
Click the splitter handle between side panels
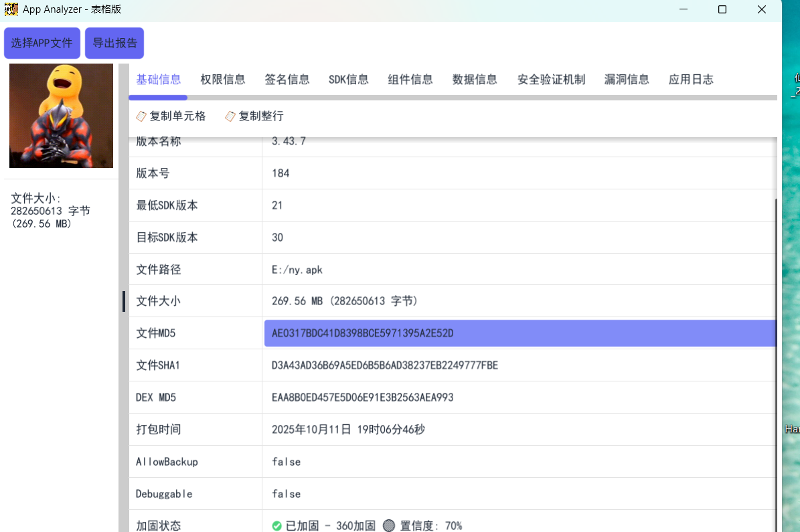coord(124,300)
